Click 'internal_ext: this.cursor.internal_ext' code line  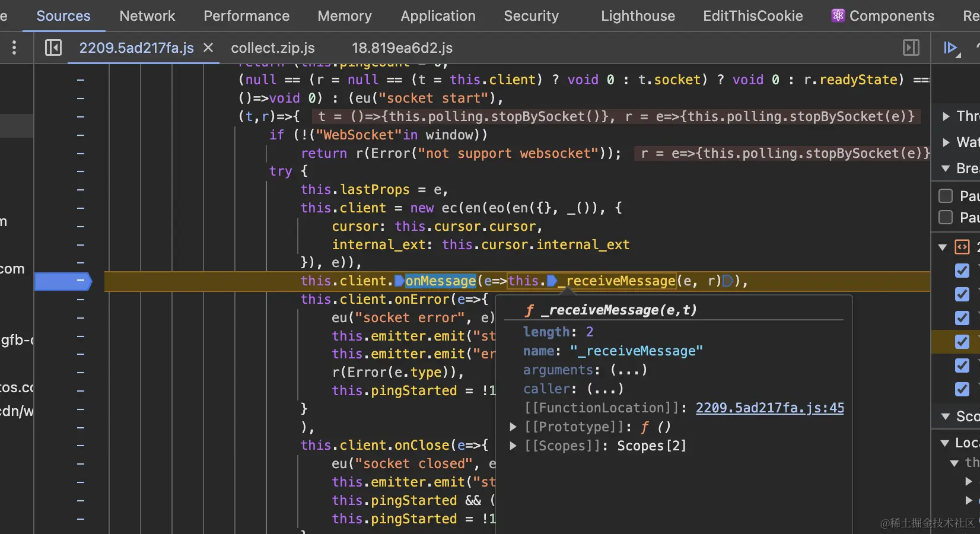point(481,244)
